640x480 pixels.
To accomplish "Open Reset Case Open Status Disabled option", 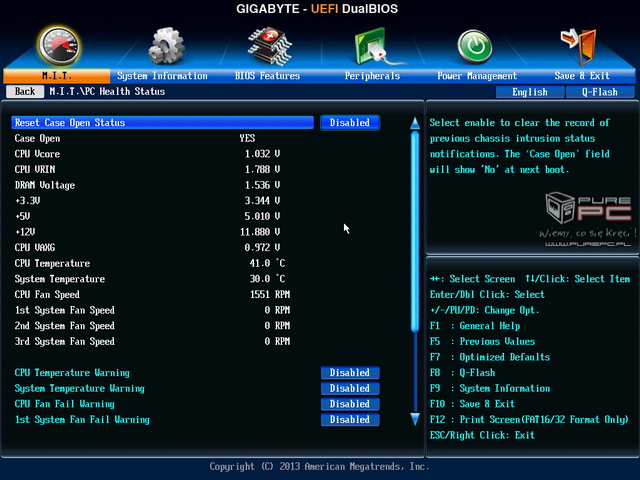I will point(350,122).
